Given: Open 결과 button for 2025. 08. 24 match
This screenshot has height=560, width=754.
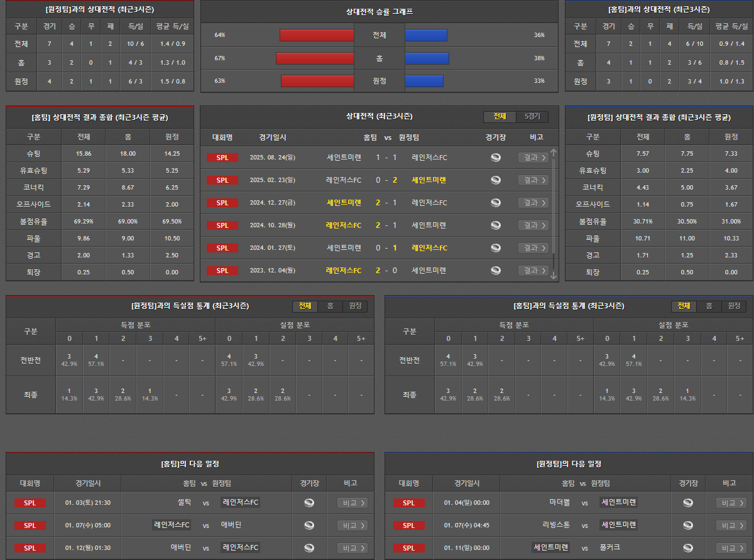Looking at the screenshot, I should 533,158.
